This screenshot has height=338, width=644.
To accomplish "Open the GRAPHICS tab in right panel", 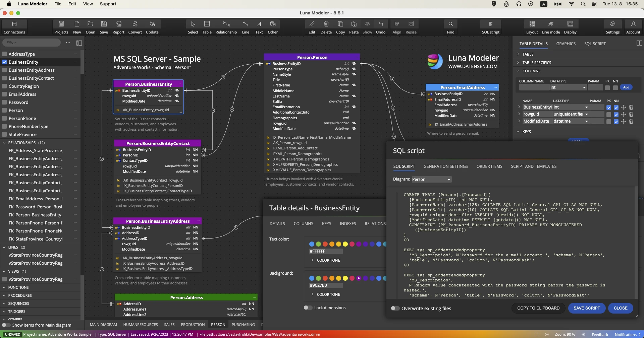I will [x=566, y=44].
